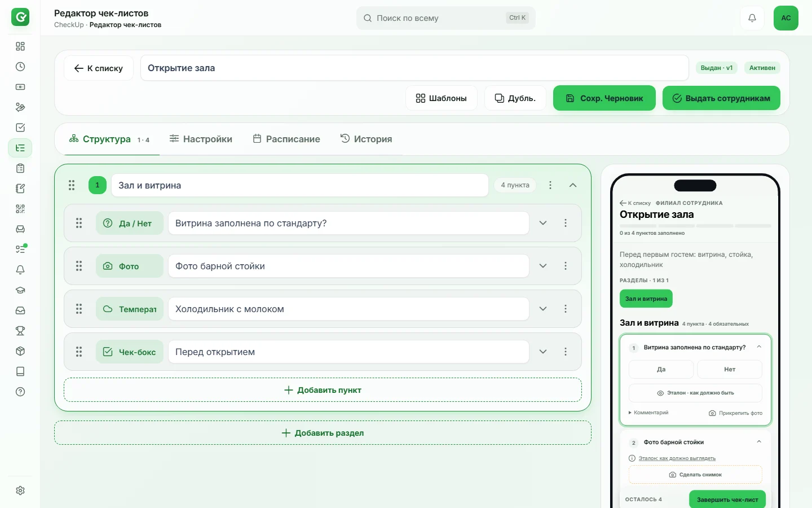The width and height of the screenshot is (812, 508).
Task: Expand Перед открытием item details
Action: pos(543,352)
